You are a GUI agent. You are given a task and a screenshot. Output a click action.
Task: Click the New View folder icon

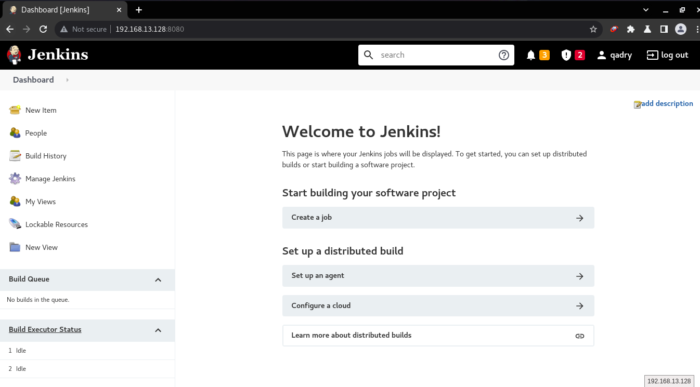15,247
